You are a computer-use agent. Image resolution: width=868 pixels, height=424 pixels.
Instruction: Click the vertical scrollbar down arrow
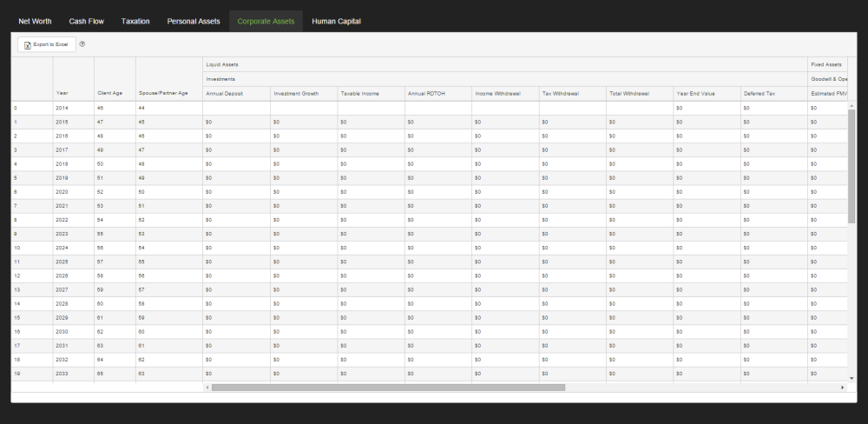(852, 378)
